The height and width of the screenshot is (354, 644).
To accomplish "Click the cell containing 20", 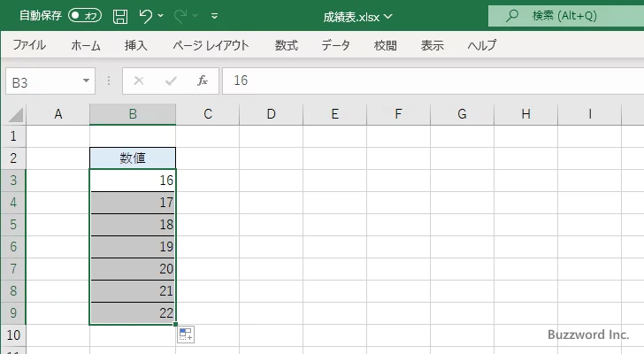I will [133, 269].
